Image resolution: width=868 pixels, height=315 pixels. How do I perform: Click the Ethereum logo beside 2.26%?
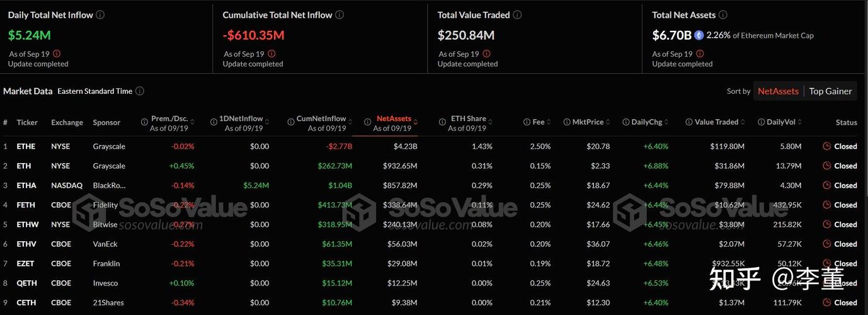click(699, 35)
